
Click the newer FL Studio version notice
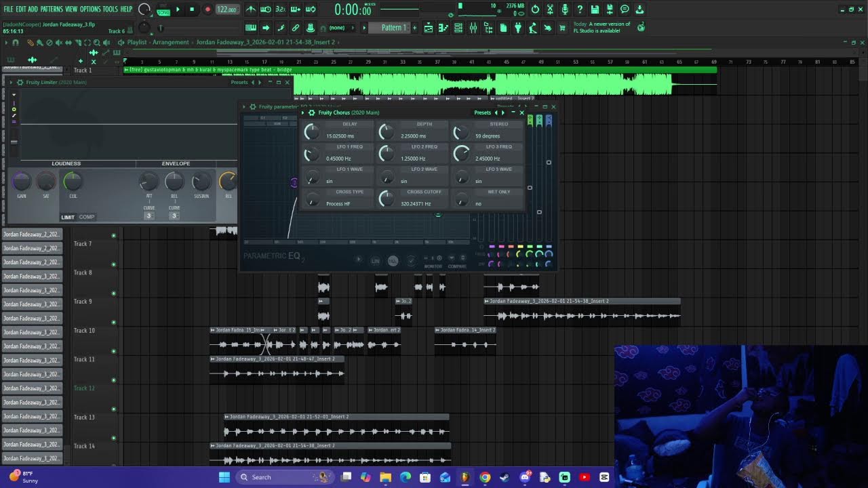[x=602, y=27]
